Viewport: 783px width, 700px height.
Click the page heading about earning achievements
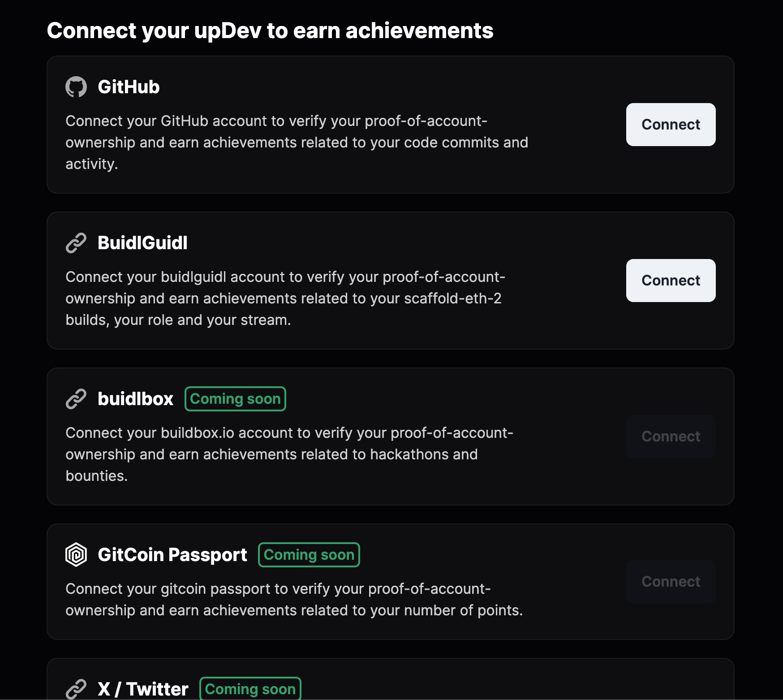(270, 31)
